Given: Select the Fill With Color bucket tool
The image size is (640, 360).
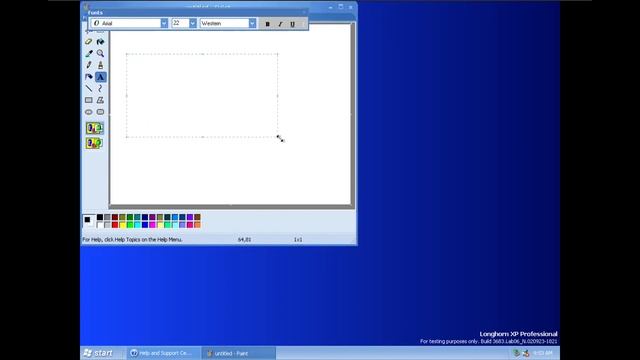Looking at the screenshot, I should click(x=100, y=42).
